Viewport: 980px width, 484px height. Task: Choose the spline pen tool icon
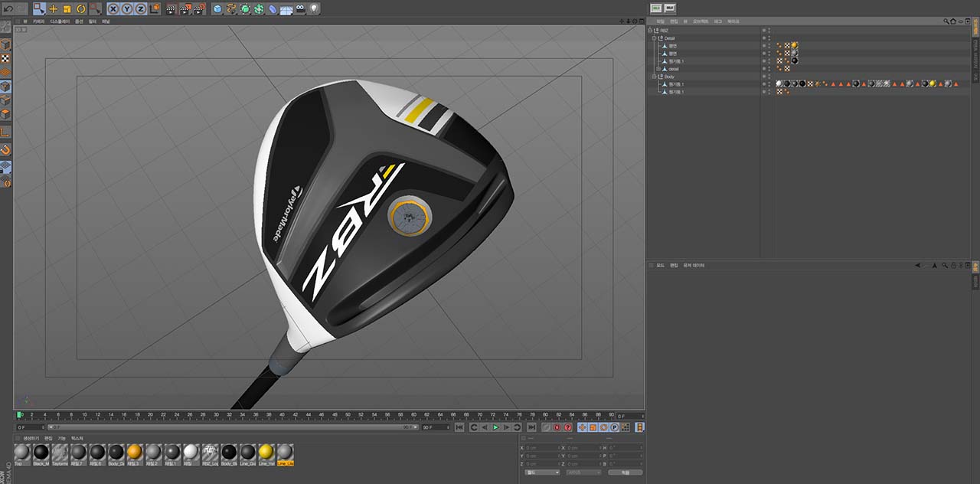click(231, 8)
